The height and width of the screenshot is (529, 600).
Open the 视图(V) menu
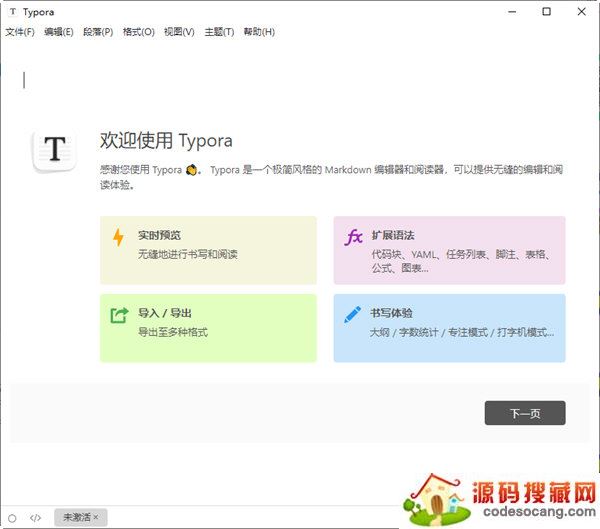point(179,32)
